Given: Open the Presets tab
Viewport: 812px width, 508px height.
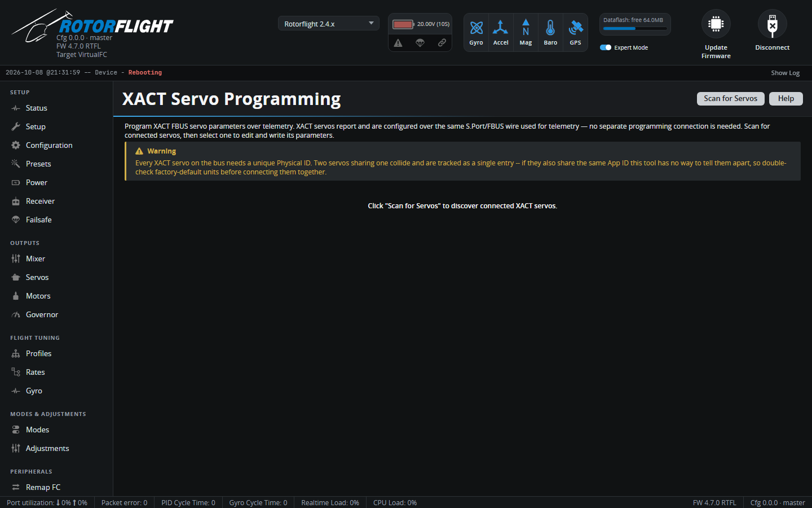Looking at the screenshot, I should click(56, 164).
